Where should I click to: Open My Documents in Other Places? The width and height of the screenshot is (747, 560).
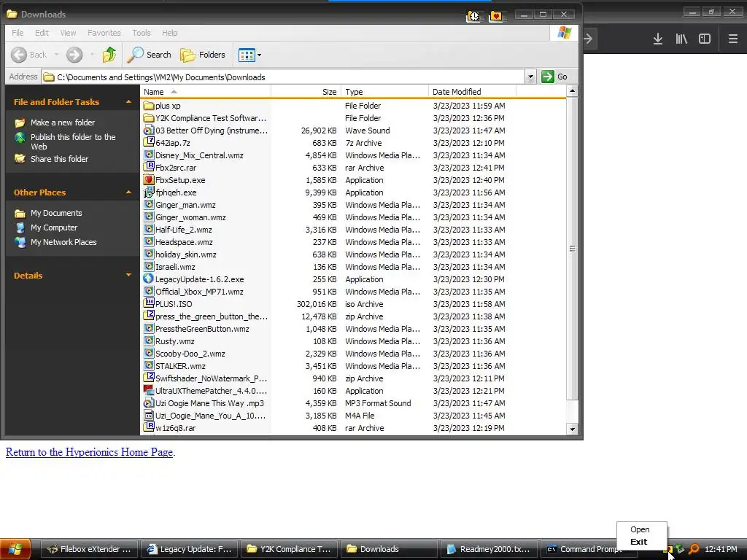pos(56,213)
